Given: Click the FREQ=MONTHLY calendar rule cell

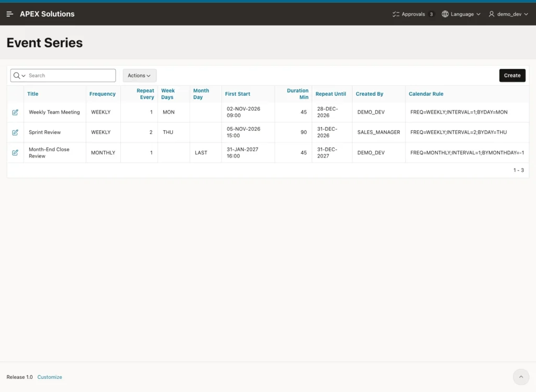Looking at the screenshot, I should pyautogui.click(x=467, y=152).
